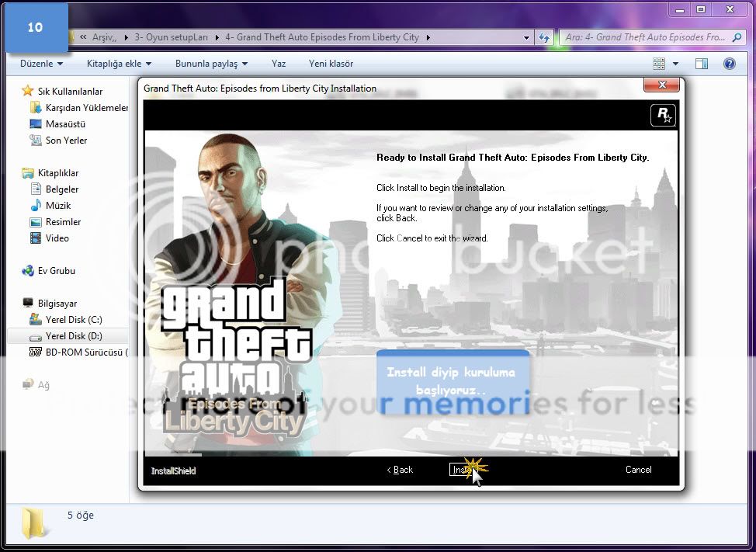Click the Ev Grubu homegroup icon
This screenshot has height=552, width=756.
(27, 270)
